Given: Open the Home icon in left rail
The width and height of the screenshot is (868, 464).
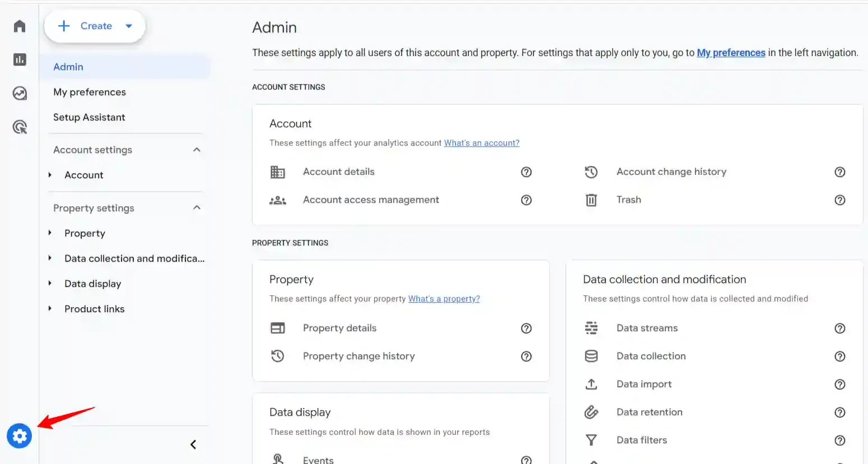Looking at the screenshot, I should tap(20, 26).
